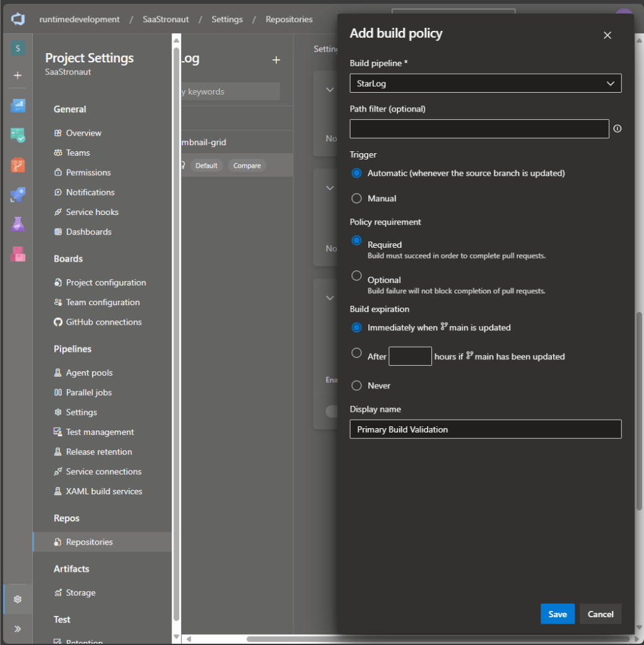Open Boards from the left icon rail
Image resolution: width=644 pixels, height=645 pixels.
(x=18, y=105)
